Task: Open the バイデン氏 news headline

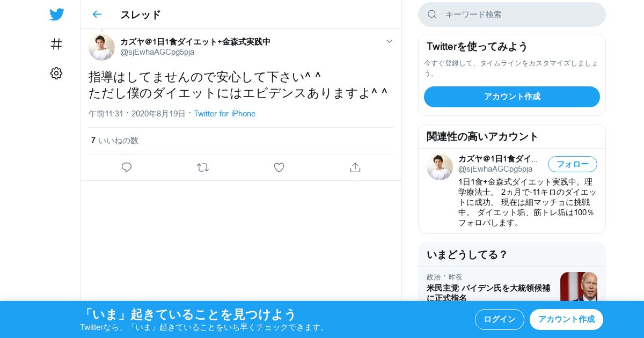Action: (488, 293)
